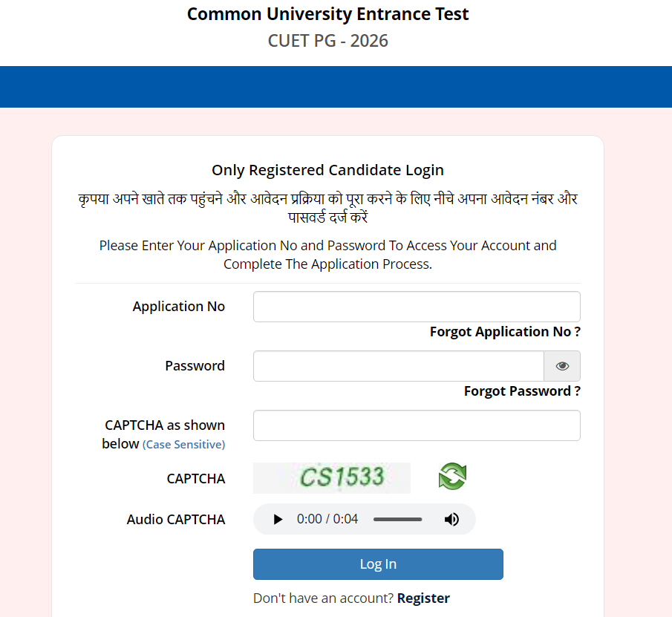This screenshot has width=672, height=617.
Task: Click Common University Entrance Test title
Action: pyautogui.click(x=327, y=13)
